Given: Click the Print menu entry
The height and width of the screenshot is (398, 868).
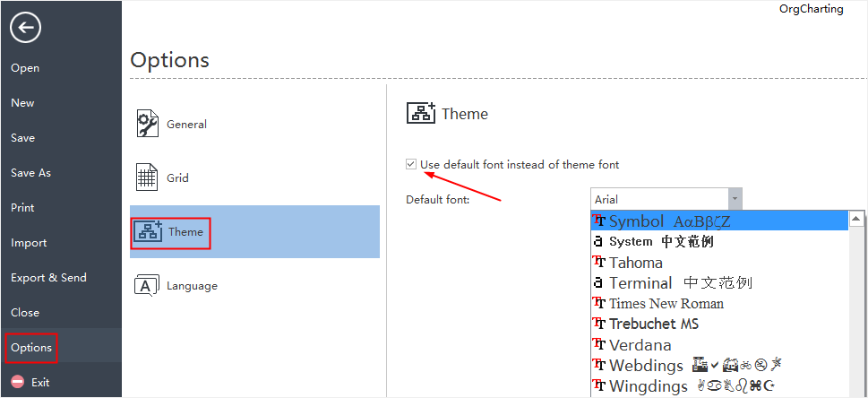Looking at the screenshot, I should click(22, 207).
